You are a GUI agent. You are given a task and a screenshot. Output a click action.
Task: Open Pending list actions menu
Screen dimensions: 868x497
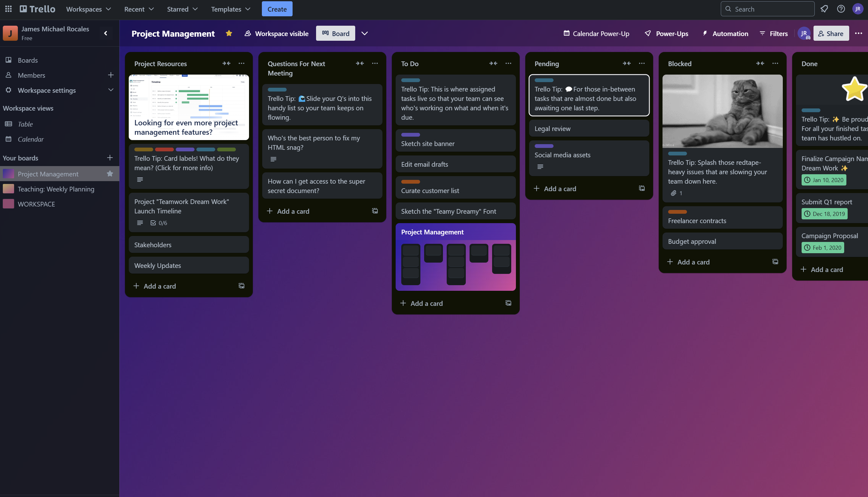642,64
